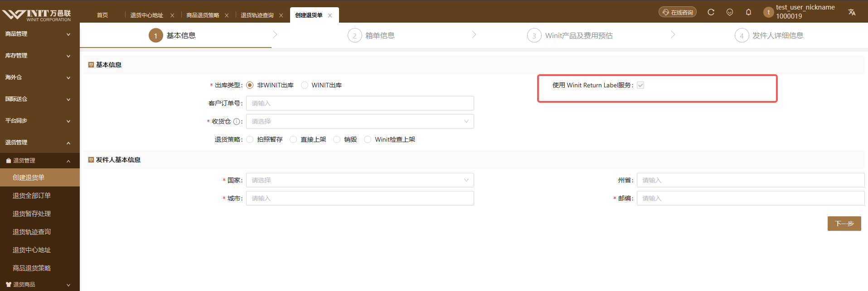Select the WINIT出库 radio option
The width and height of the screenshot is (868, 291).
point(305,85)
